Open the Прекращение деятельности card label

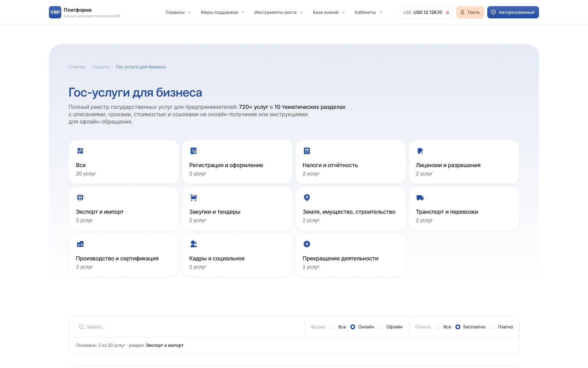click(340, 258)
